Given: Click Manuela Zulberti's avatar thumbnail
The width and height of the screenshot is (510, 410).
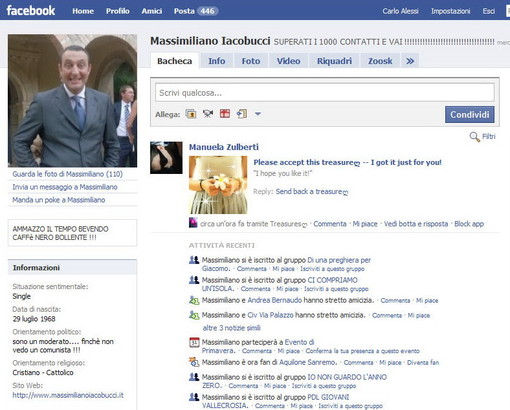Looking at the screenshot, I should point(166,158).
